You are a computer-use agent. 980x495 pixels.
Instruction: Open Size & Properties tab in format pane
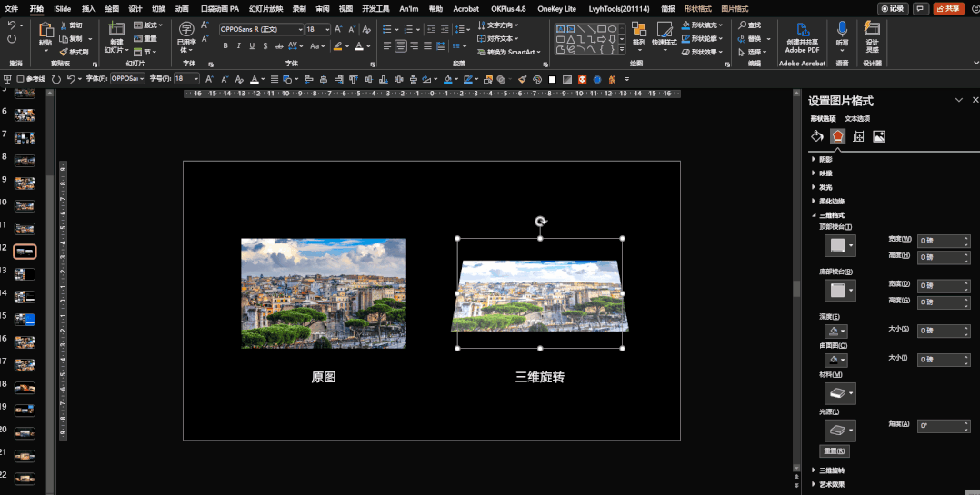(858, 136)
